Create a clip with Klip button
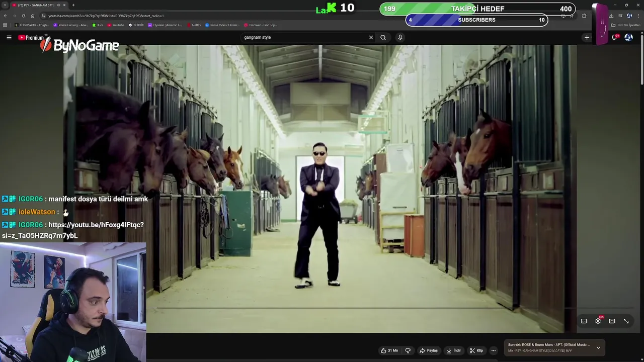This screenshot has width=644, height=362. [476, 350]
